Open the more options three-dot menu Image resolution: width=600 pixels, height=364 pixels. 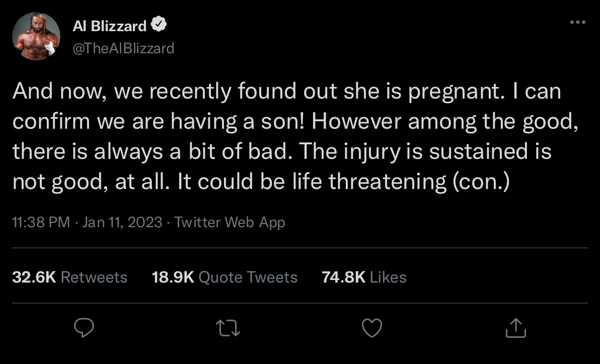pyautogui.click(x=577, y=22)
